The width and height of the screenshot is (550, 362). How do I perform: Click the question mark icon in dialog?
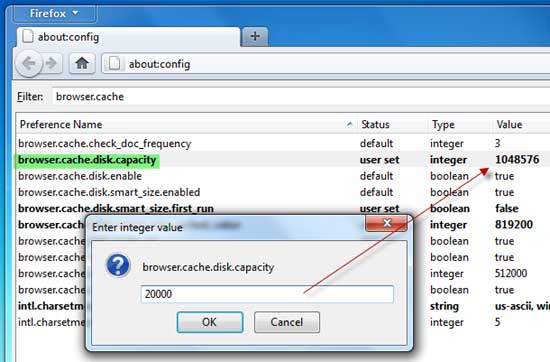click(118, 265)
